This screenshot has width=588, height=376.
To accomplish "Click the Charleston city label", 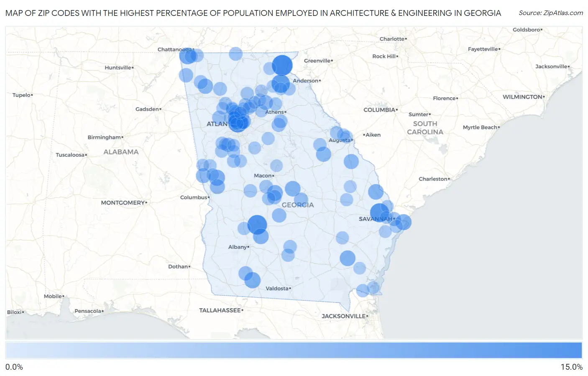I will 433,179.
